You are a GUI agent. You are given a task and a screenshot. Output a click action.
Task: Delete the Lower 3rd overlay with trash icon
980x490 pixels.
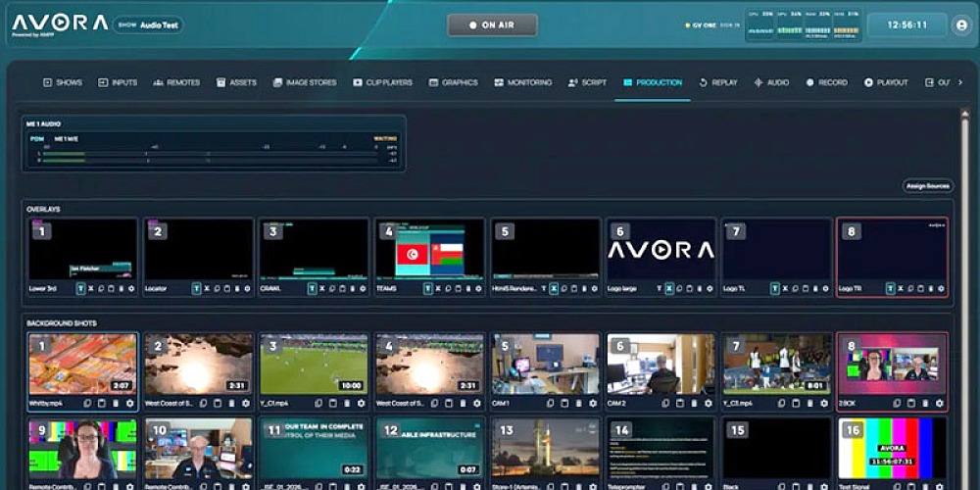coord(121,289)
